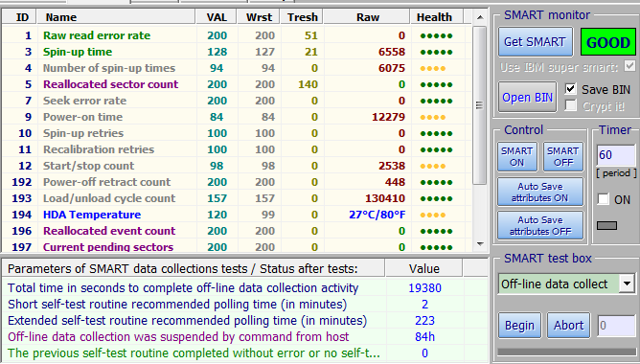Click the value 19380
This screenshot has width=640, height=364.
424,288
